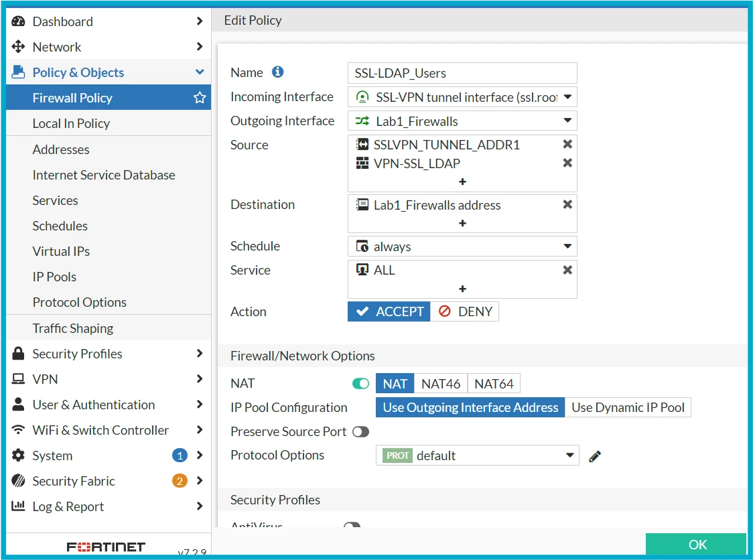Open the Incoming Interface dropdown
The width and height of the screenshot is (753, 560).
click(462, 97)
